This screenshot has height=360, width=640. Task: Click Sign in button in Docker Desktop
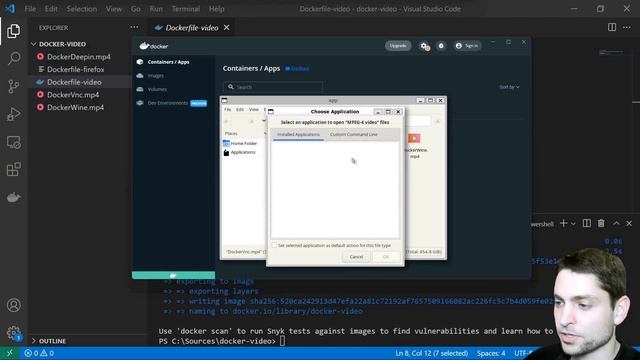(x=467, y=46)
